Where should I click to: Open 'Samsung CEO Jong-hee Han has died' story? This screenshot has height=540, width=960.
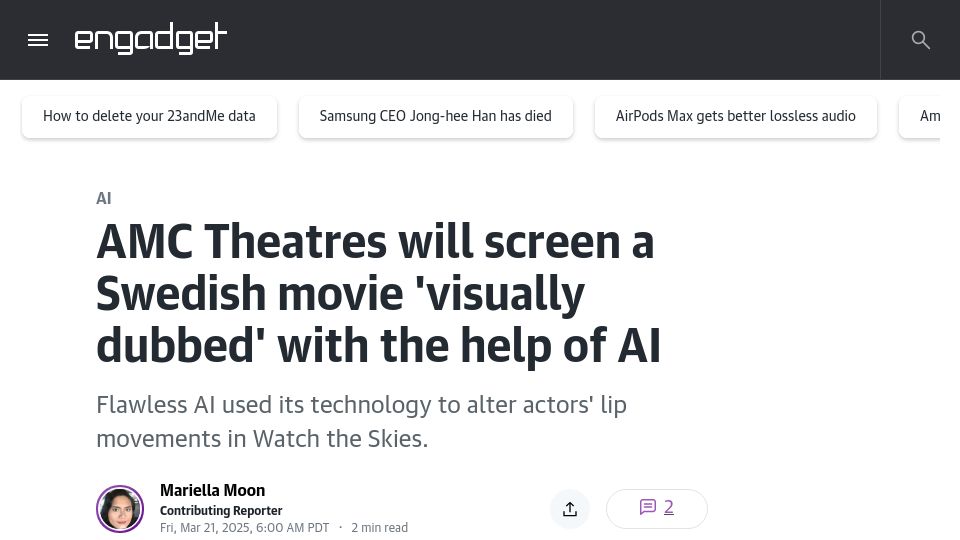coord(436,116)
